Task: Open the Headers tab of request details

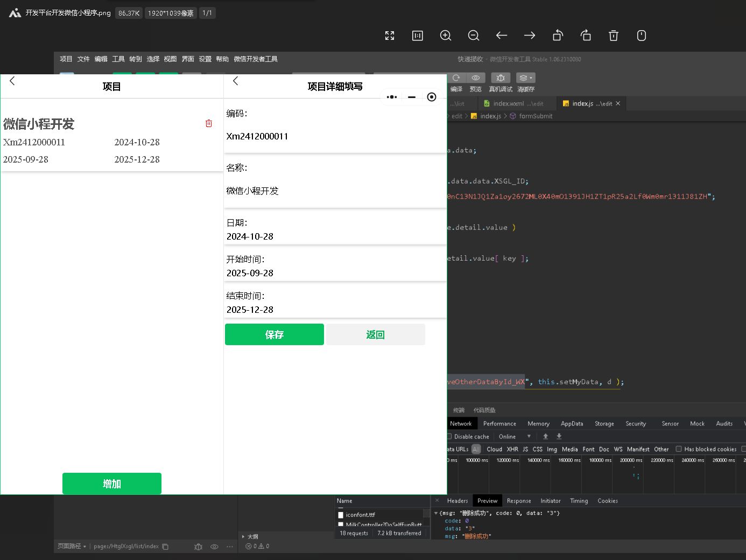Action: pos(458,501)
